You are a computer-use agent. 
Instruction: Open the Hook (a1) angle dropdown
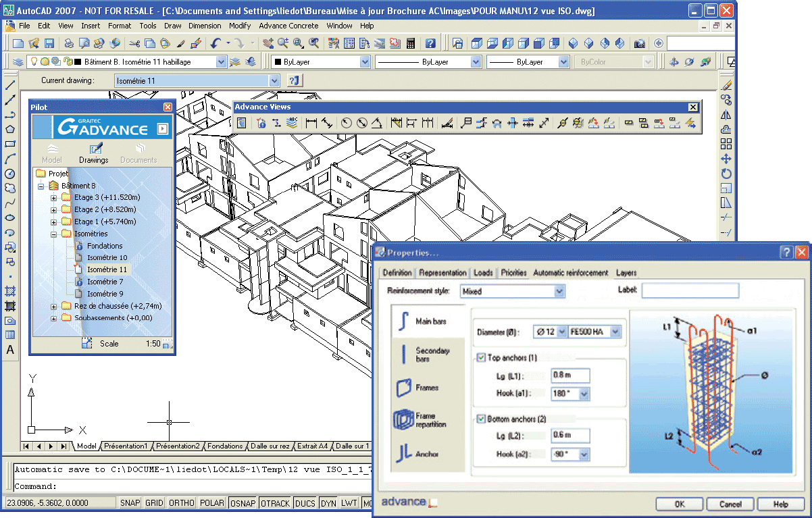pyautogui.click(x=584, y=393)
